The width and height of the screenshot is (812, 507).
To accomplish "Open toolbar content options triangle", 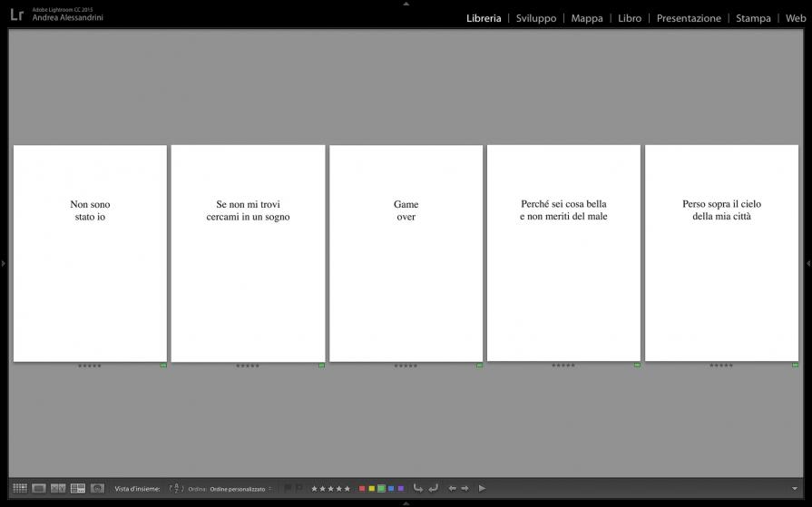I will click(x=794, y=488).
